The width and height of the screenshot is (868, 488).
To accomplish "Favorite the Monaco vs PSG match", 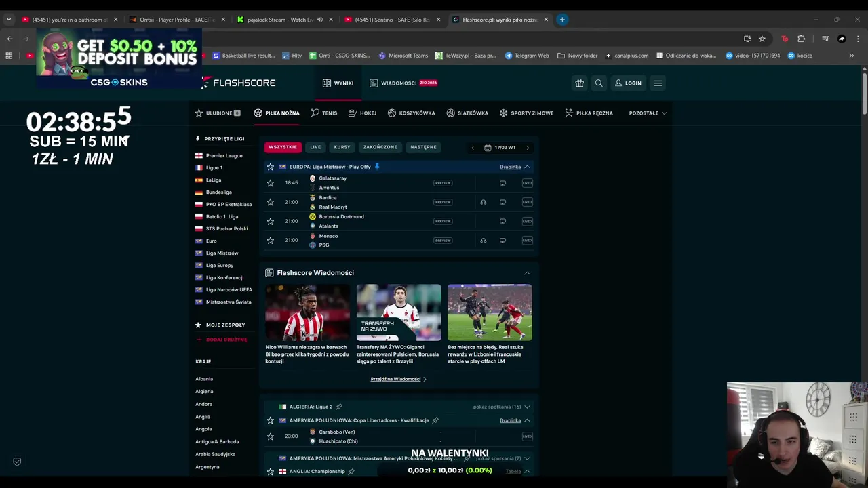I will [x=271, y=240].
